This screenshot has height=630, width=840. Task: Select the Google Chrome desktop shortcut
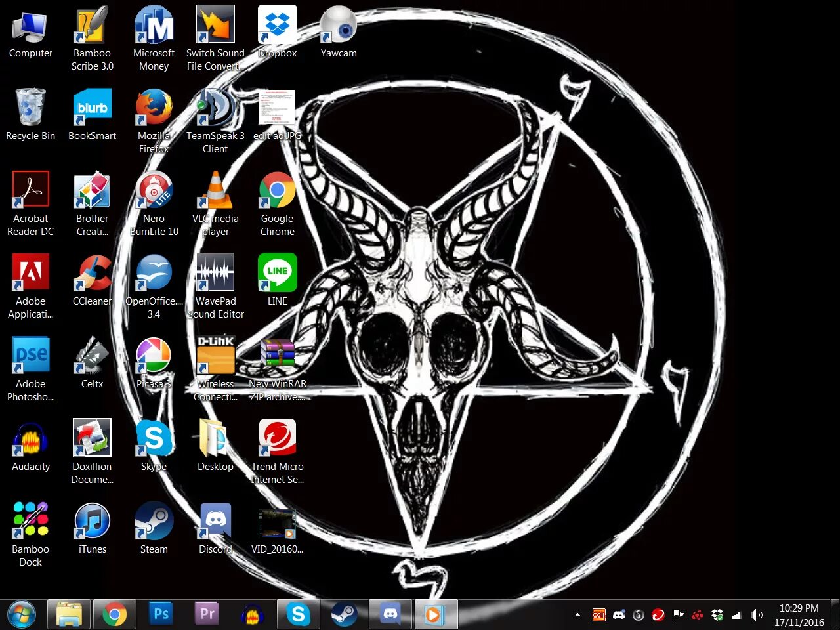coord(277,205)
